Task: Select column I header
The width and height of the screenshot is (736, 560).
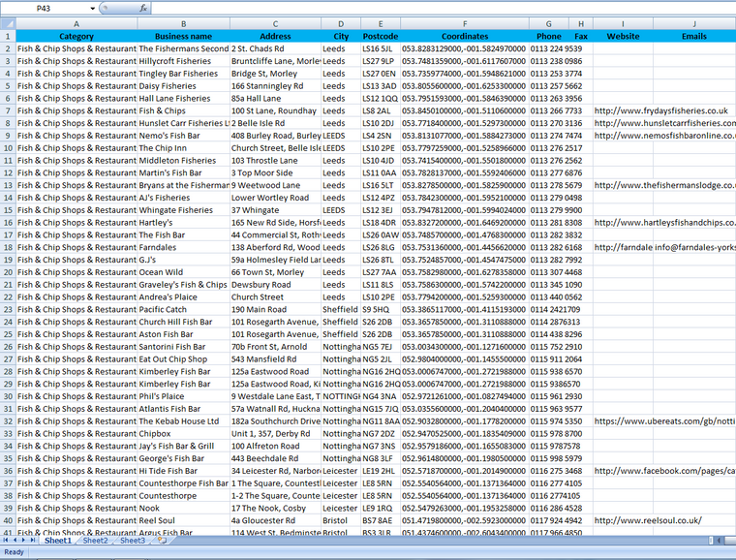Action: [624, 24]
